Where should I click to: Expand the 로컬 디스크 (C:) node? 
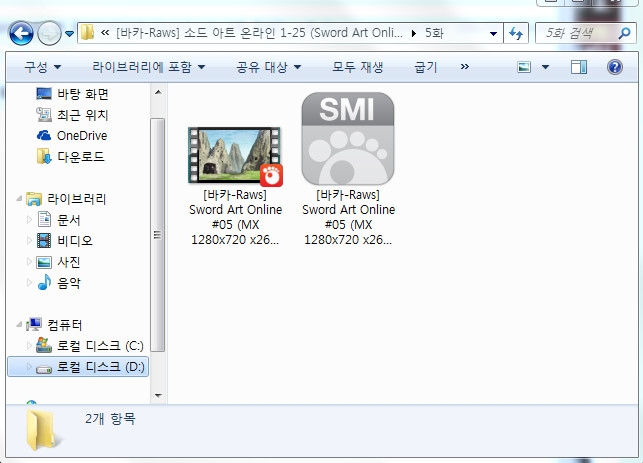pyautogui.click(x=29, y=345)
